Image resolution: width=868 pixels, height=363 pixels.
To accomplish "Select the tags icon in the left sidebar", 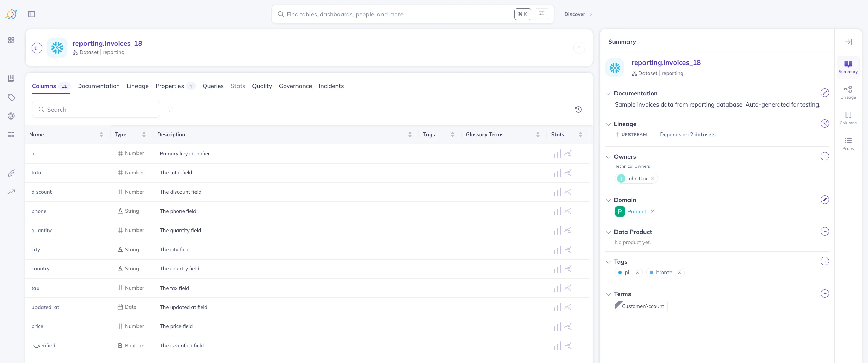I will 11,97.
